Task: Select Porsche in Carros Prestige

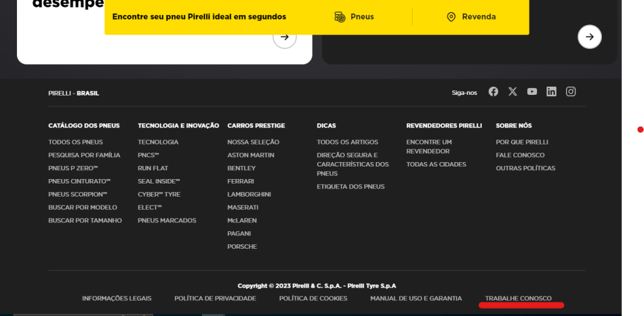Action: point(242,247)
